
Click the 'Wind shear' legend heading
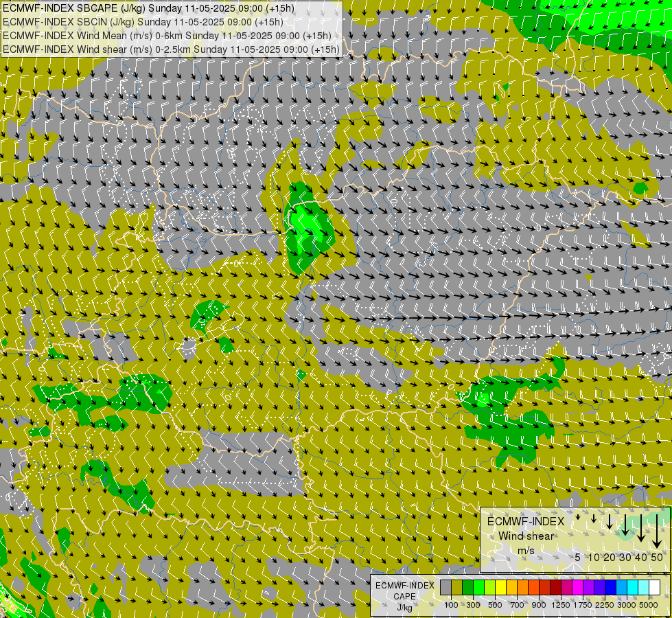tap(526, 536)
